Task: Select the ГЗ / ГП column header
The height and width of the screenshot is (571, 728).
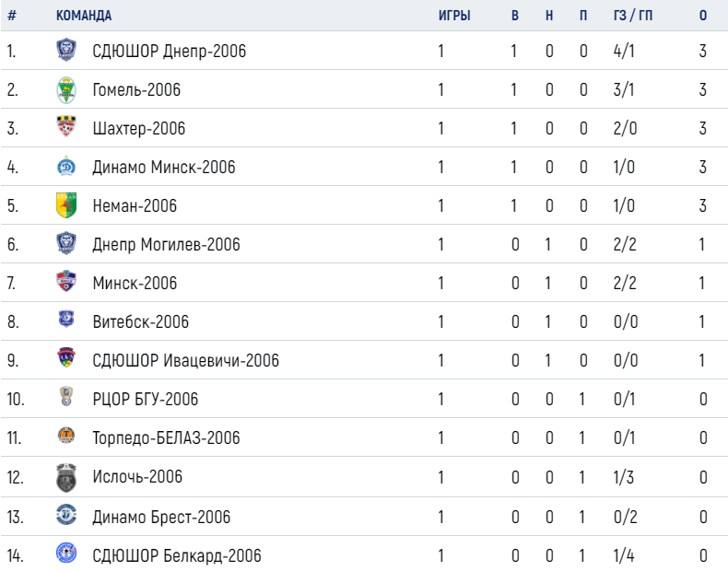Action: click(x=632, y=16)
